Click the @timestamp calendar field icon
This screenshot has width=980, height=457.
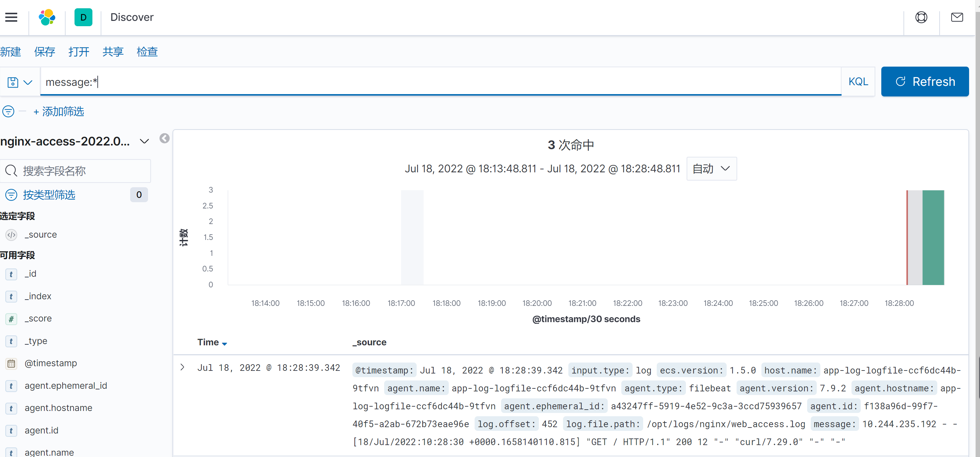tap(11, 364)
